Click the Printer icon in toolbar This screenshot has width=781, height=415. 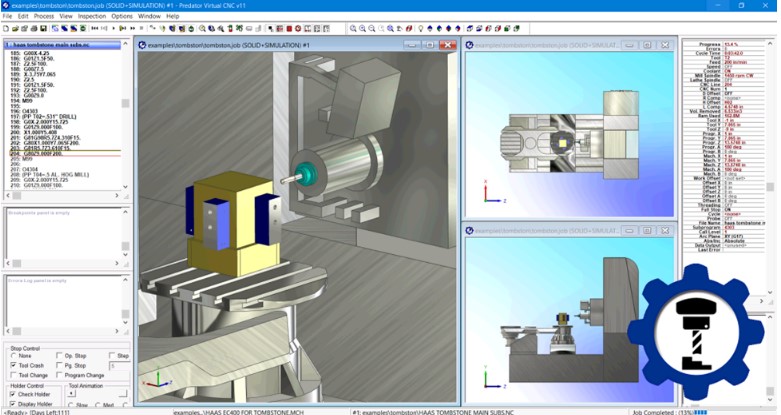[x=34, y=28]
